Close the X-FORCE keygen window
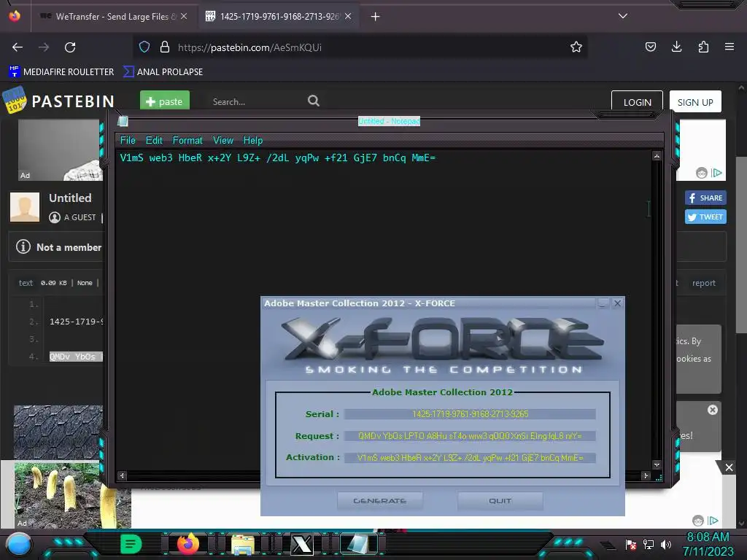 (617, 303)
